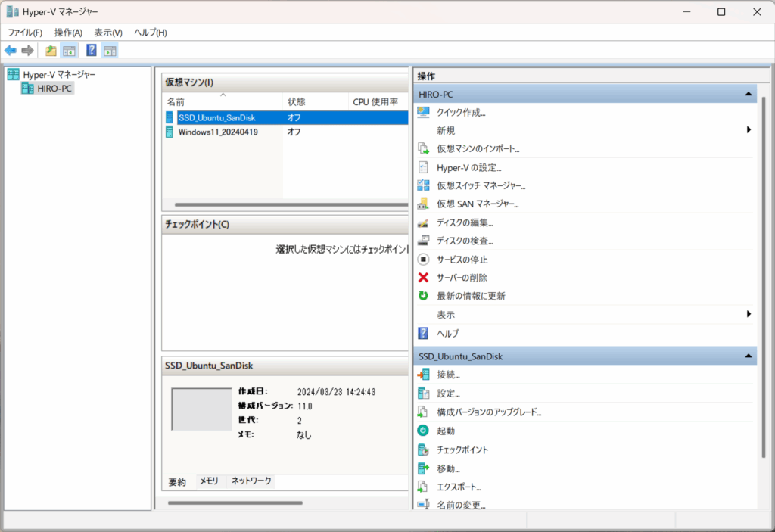The image size is (775, 532).
Task: Click the チェックポイント(C) panel header
Action: point(285,225)
